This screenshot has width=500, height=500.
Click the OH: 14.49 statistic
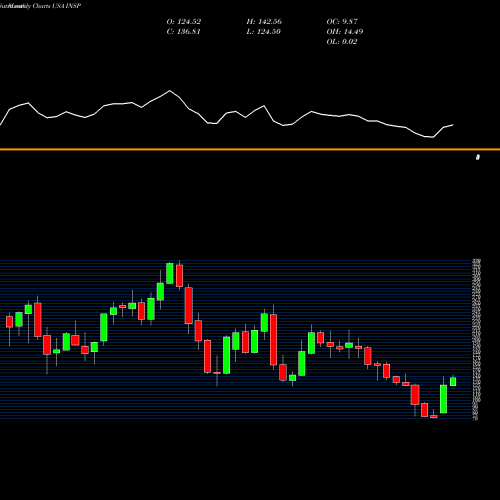click(345, 32)
